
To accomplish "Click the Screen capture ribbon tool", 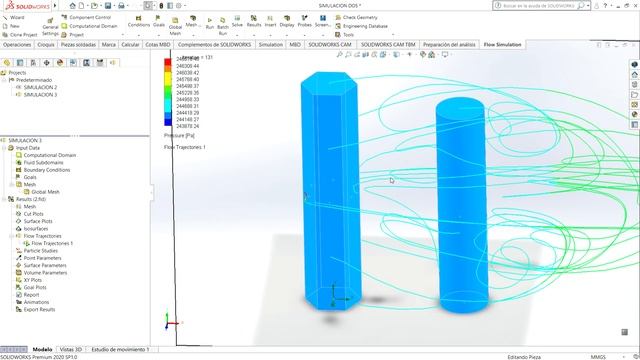I will point(322,22).
